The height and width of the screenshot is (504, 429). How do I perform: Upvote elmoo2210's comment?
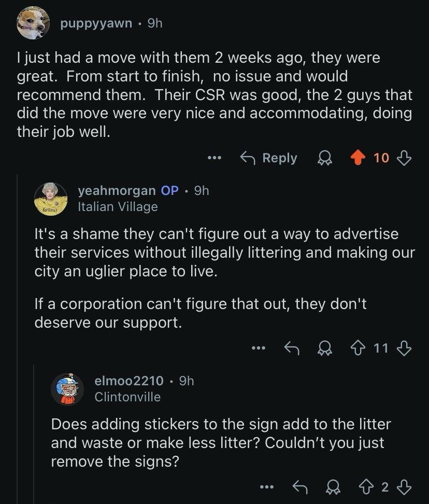(x=367, y=487)
